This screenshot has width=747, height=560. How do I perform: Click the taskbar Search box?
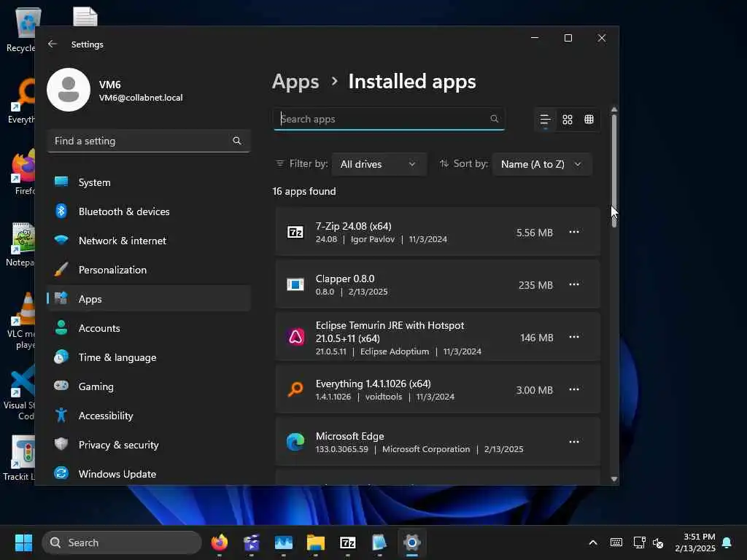point(122,542)
